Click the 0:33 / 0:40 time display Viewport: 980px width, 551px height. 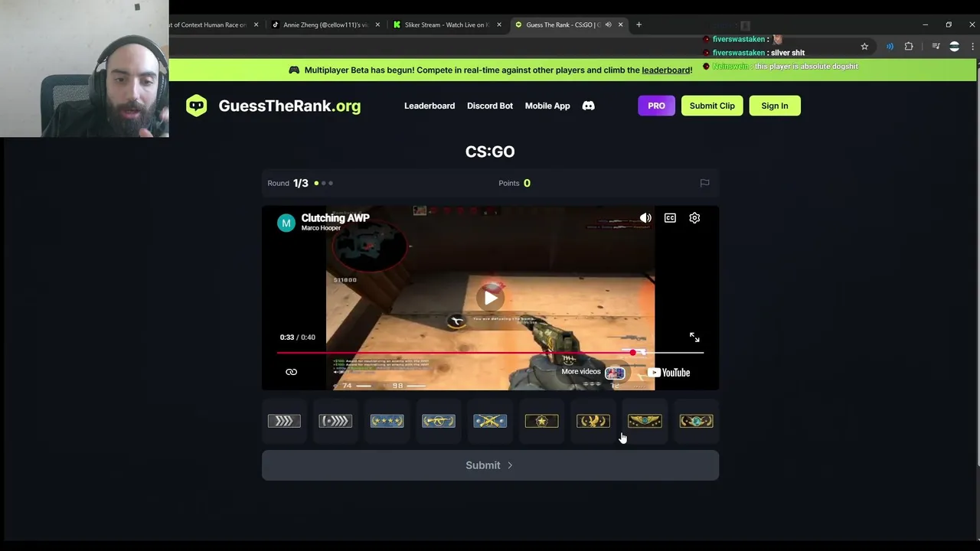coord(297,337)
